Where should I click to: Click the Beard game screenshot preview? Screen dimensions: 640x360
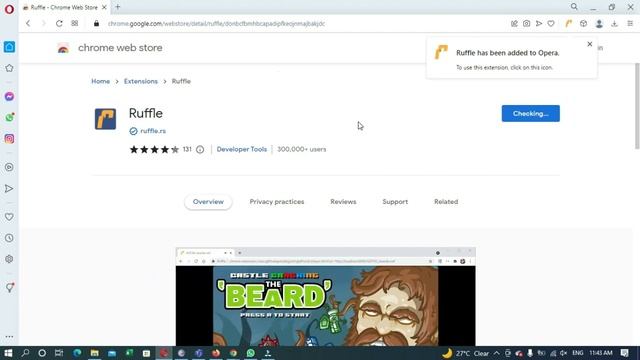coord(325,297)
